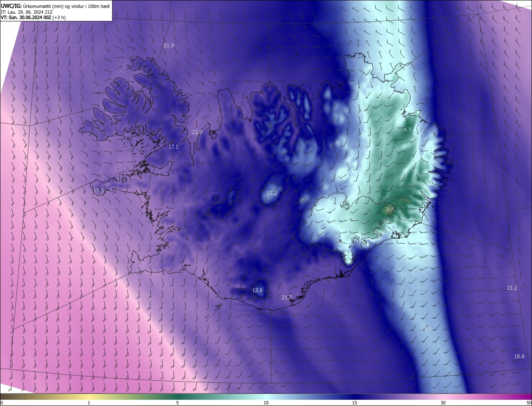This screenshot has width=532, height=406.
Task: Select the faint 11.2 value label
Action: pos(426,329)
